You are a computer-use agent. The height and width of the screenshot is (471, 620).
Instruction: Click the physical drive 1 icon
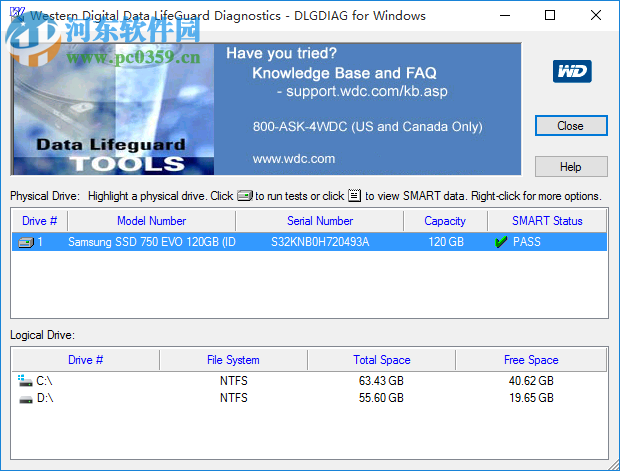(26, 242)
